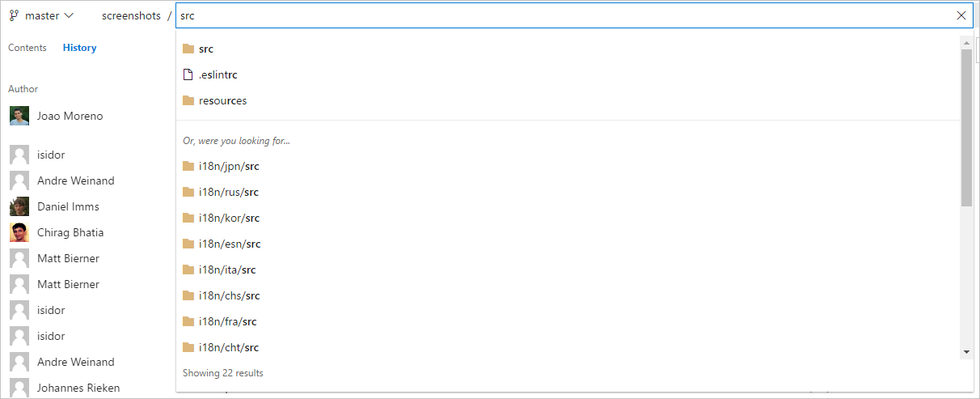
Task: Select the History tab
Action: pos(79,48)
